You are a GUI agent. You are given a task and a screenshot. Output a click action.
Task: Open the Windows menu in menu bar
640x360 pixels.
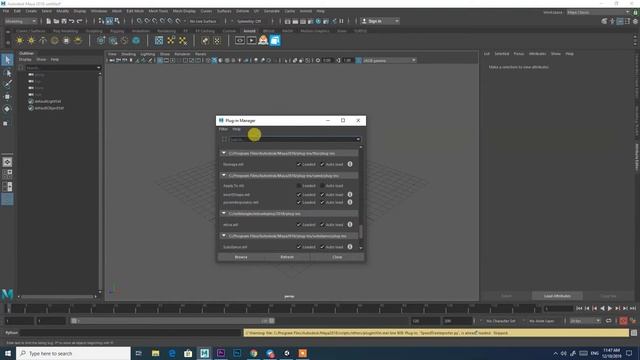pyautogui.click(x=99, y=11)
